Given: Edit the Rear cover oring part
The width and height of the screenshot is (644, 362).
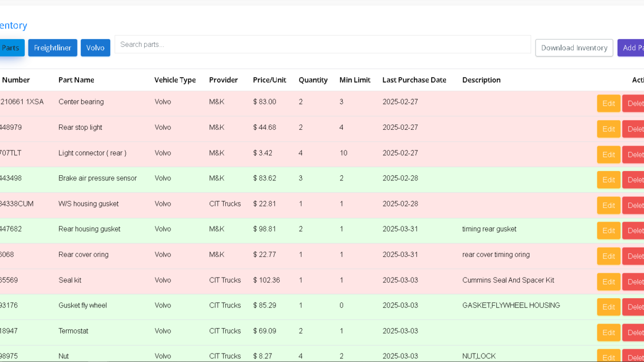Looking at the screenshot, I should tap(609, 256).
